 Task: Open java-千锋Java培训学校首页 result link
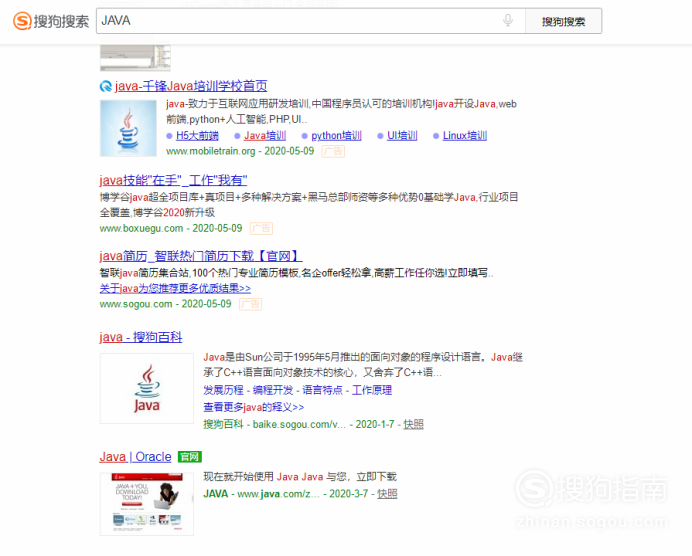click(191, 86)
